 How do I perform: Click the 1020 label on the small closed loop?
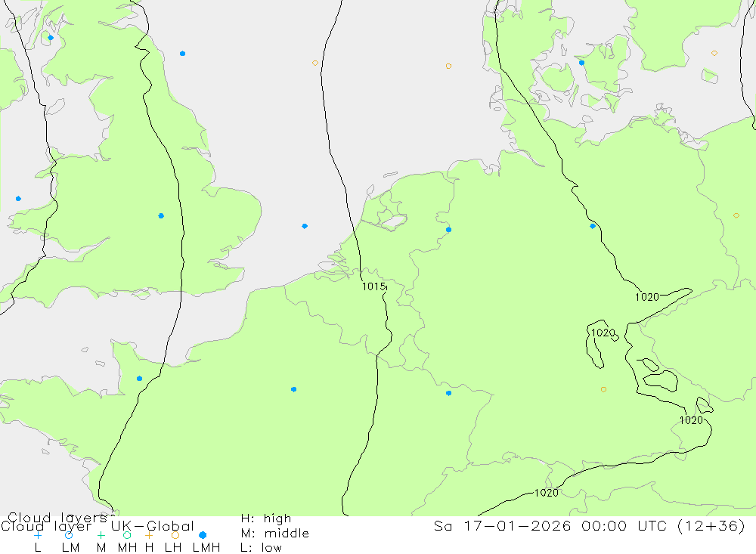(x=603, y=333)
